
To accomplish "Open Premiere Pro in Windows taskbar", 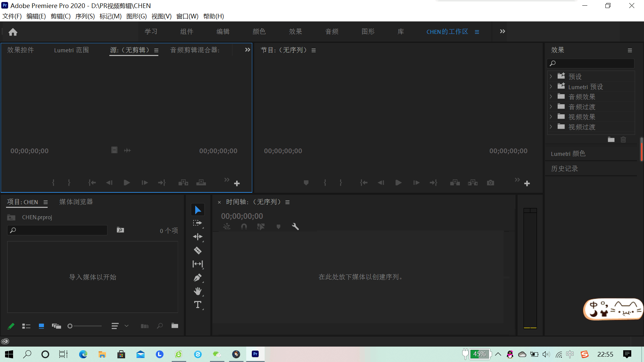I will [255, 354].
